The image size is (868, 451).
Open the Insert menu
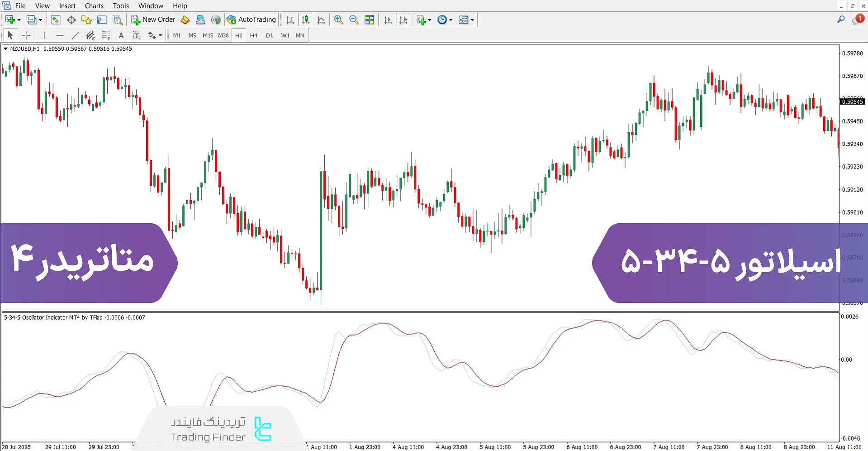click(x=67, y=6)
